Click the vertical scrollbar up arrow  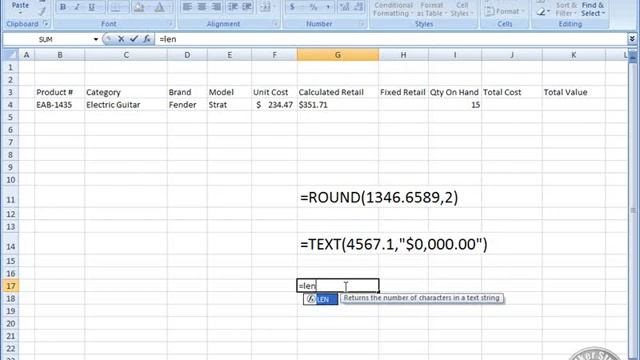[633, 58]
